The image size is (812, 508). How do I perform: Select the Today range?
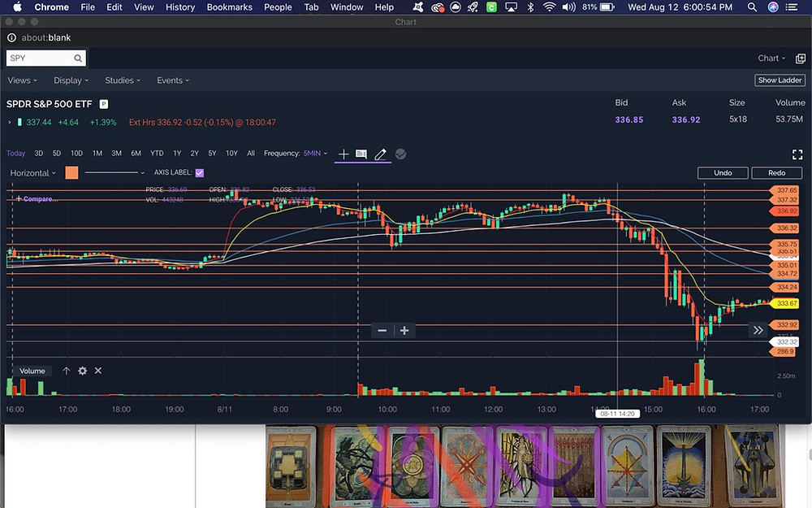(15, 154)
